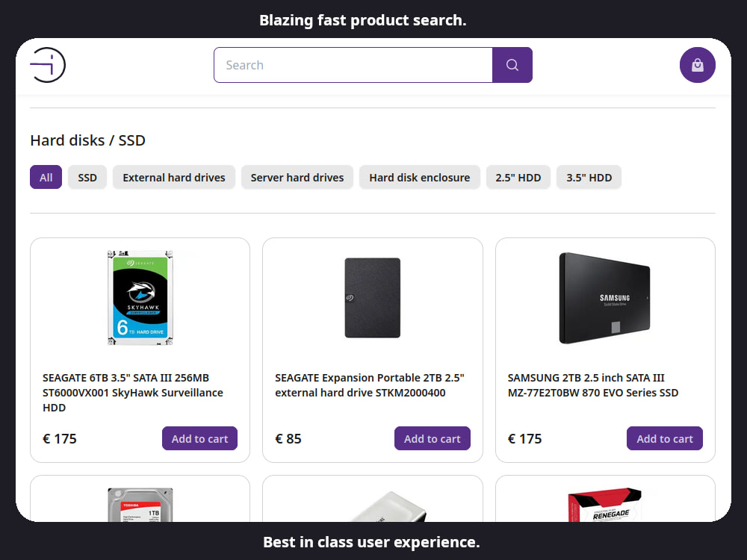Image resolution: width=747 pixels, height=560 pixels.
Task: Open Kingston Renegade product image
Action: [605, 505]
